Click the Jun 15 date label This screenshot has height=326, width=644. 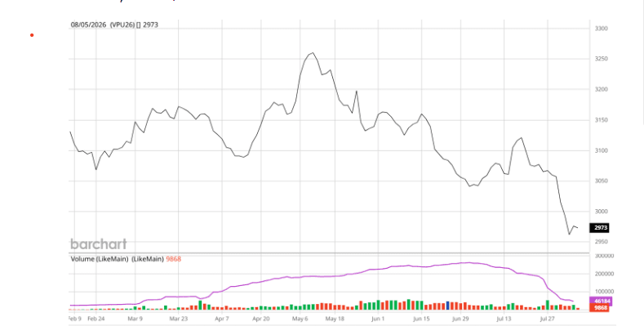click(421, 319)
